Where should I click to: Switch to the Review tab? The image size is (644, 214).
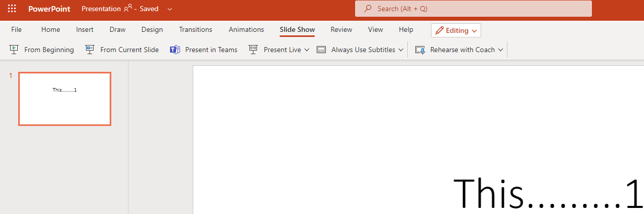(x=341, y=29)
